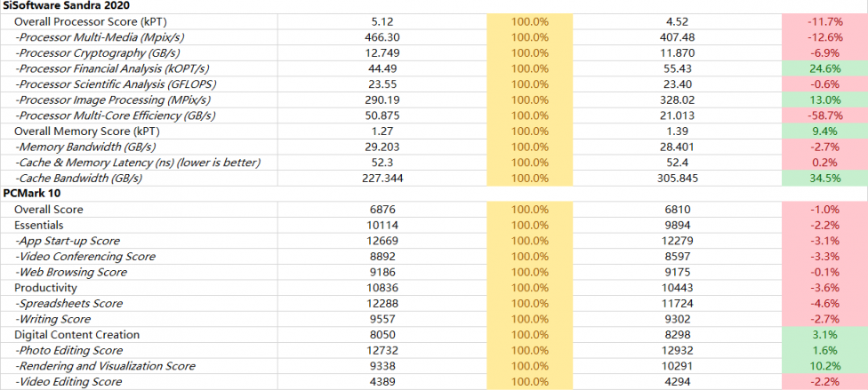Click the value 10291 cell
868x390 pixels.
click(678, 366)
